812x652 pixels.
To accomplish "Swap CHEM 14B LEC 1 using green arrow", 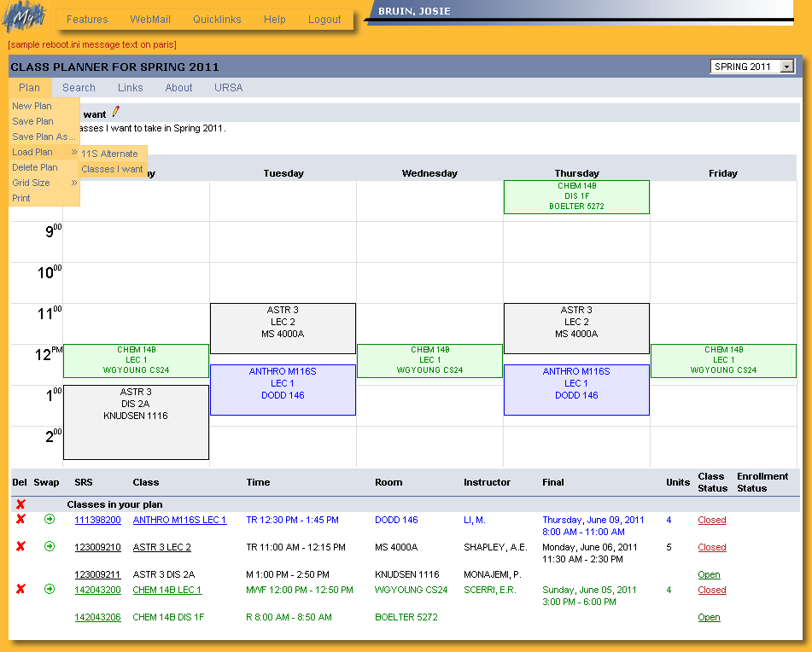I will click(x=50, y=590).
